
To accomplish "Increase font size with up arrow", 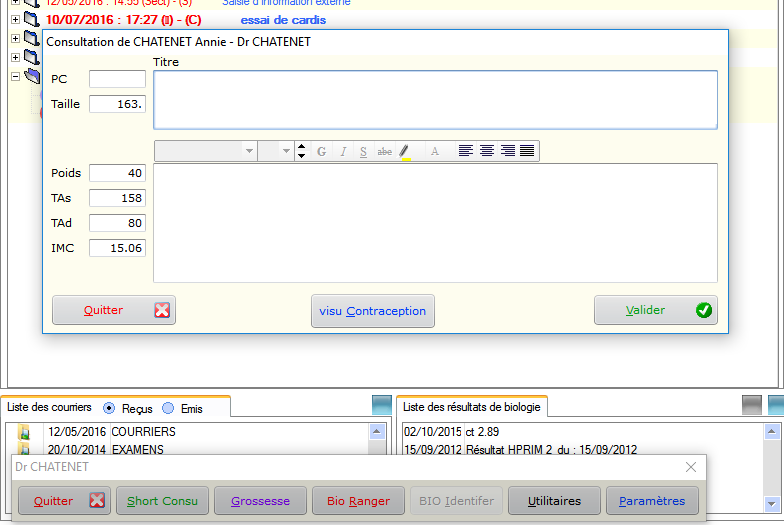I will pos(302,146).
